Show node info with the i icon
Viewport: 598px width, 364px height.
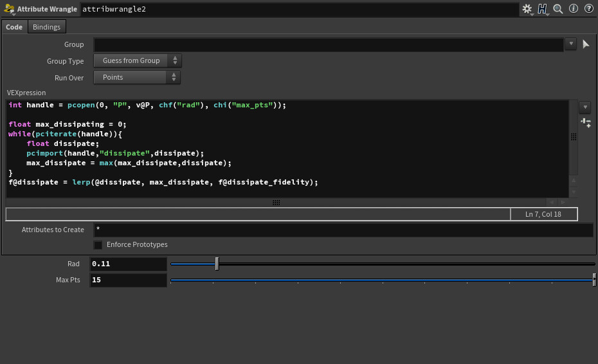573,8
